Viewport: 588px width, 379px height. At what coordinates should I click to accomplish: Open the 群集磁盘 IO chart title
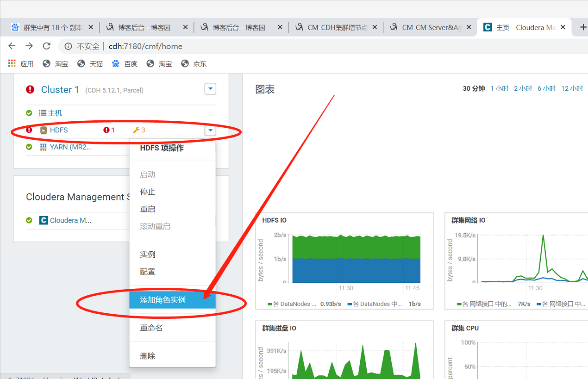point(279,328)
